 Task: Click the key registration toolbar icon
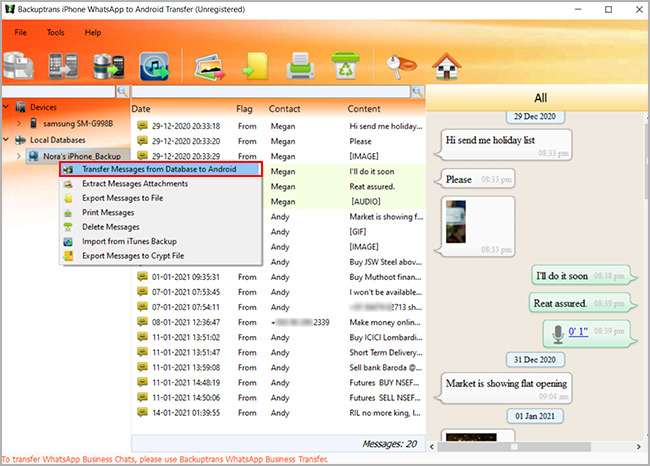tap(398, 66)
